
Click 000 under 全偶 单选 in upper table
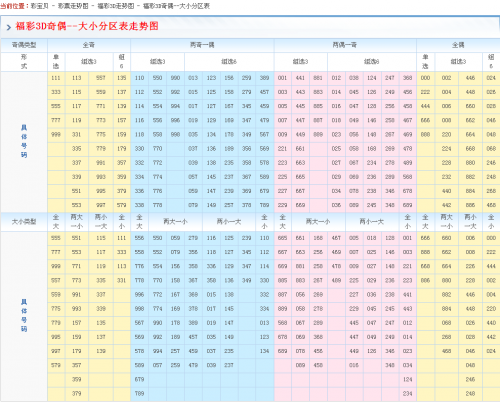point(425,78)
